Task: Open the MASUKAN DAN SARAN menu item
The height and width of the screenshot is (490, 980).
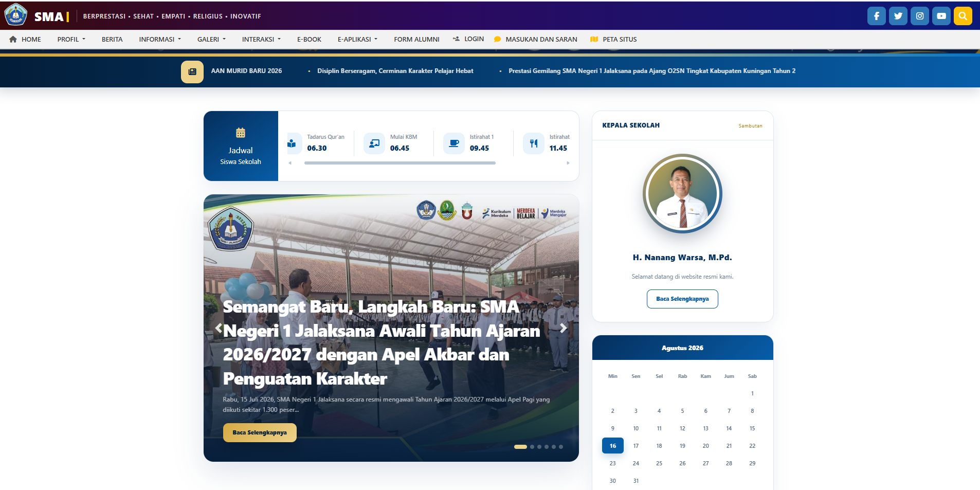Action: (535, 39)
